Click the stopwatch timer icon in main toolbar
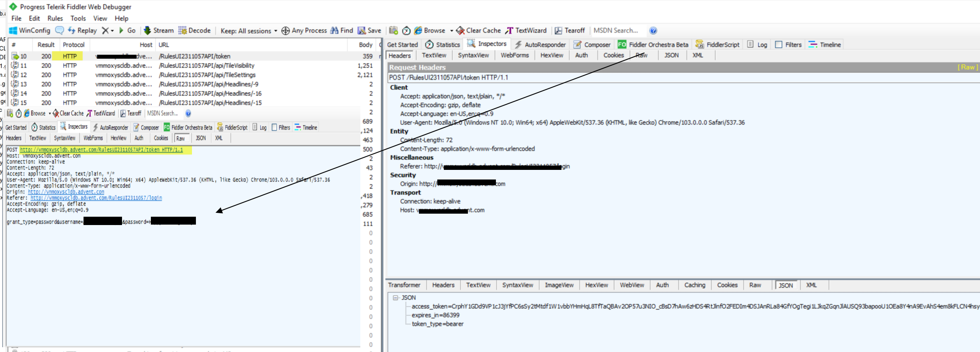The height and width of the screenshot is (352, 980). [406, 31]
